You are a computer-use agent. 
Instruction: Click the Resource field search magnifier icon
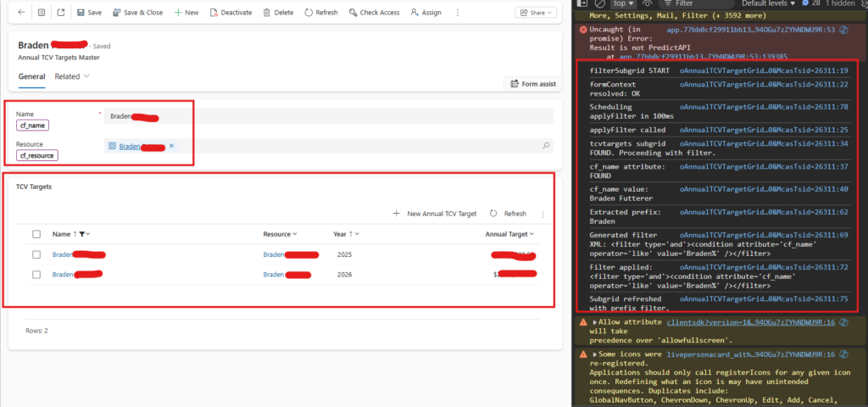click(545, 147)
